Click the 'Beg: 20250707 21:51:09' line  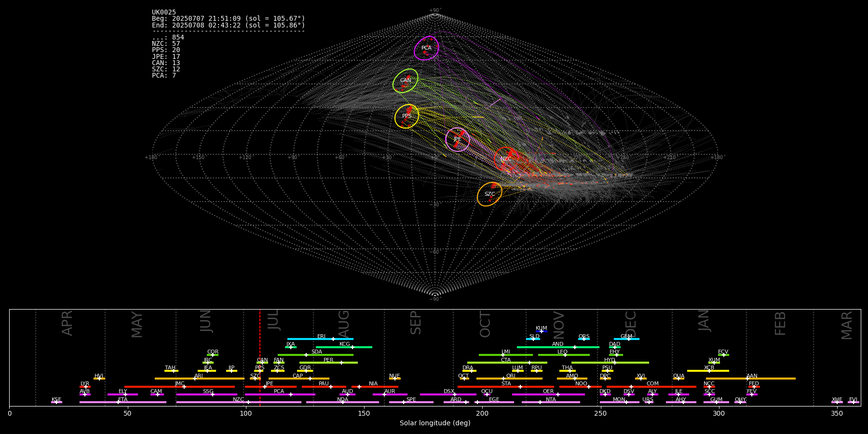tap(229, 19)
